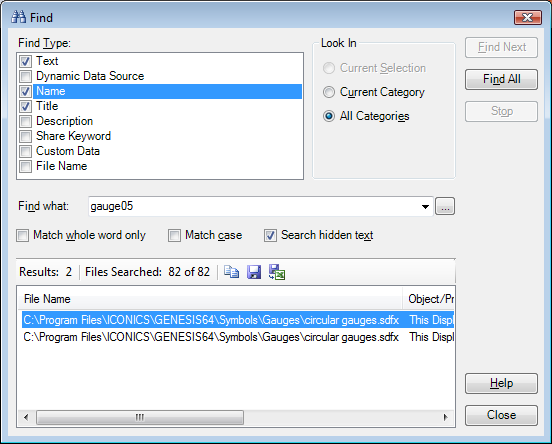Click results horizontal scrollbar thumb
The height and width of the screenshot is (444, 552).
140,418
